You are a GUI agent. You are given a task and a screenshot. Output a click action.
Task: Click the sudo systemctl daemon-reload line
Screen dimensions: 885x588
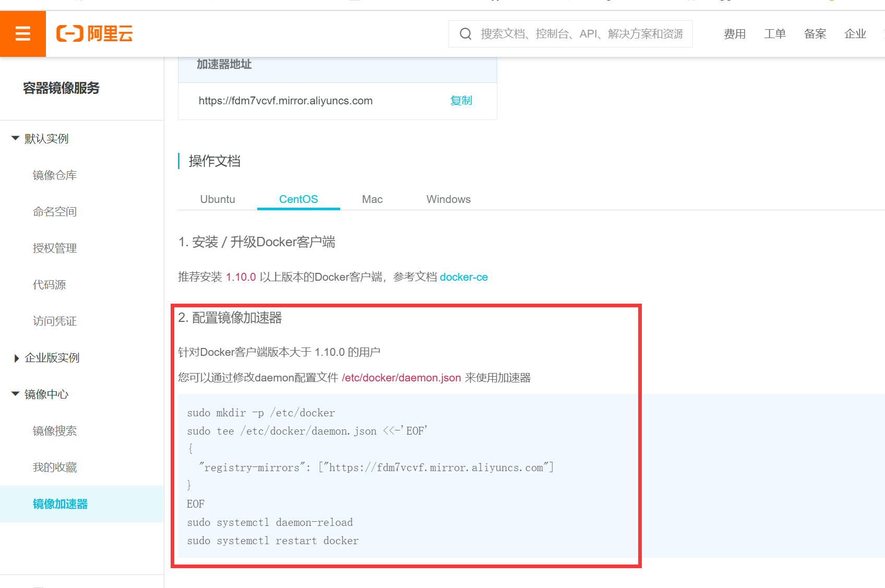point(270,522)
